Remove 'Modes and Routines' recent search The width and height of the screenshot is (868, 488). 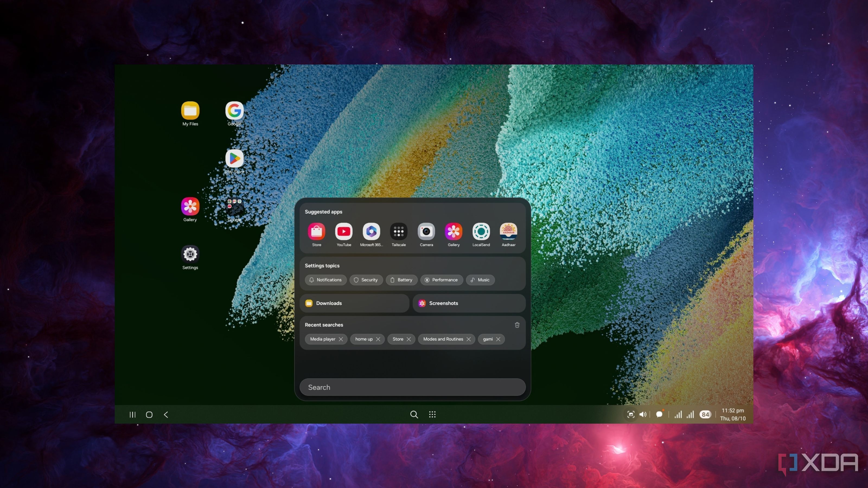[469, 339]
